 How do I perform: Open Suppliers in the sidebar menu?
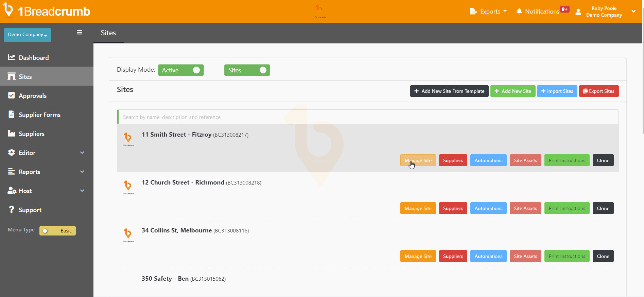pyautogui.click(x=31, y=134)
